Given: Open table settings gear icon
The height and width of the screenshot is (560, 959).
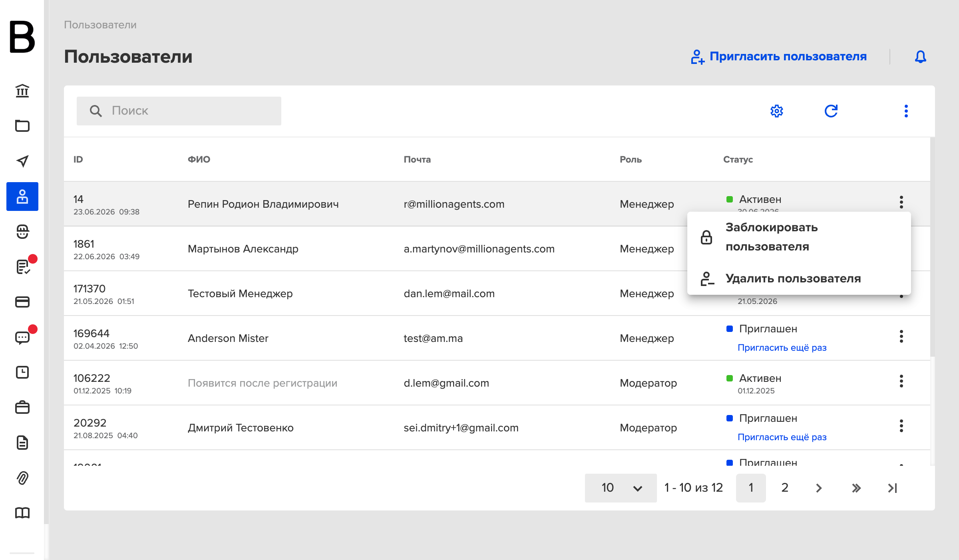Looking at the screenshot, I should (777, 111).
